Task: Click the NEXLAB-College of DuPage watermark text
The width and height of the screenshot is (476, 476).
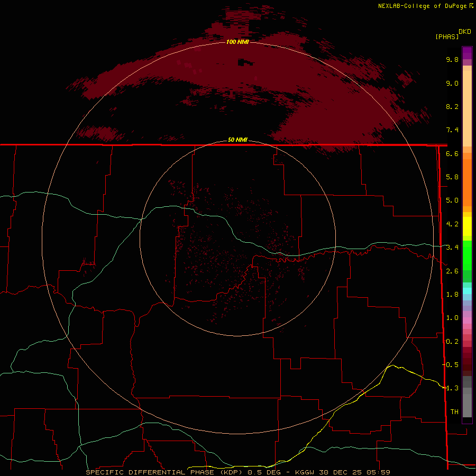Action: click(422, 6)
